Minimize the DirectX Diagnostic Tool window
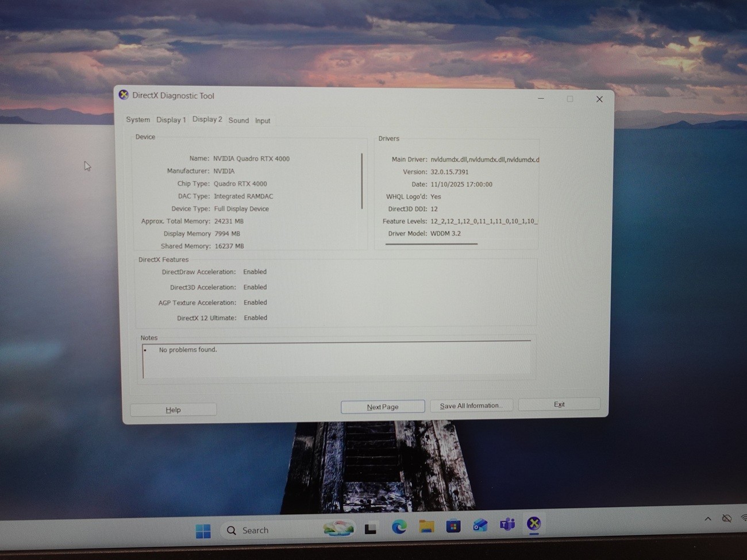Viewport: 747px width, 560px height. pyautogui.click(x=541, y=99)
